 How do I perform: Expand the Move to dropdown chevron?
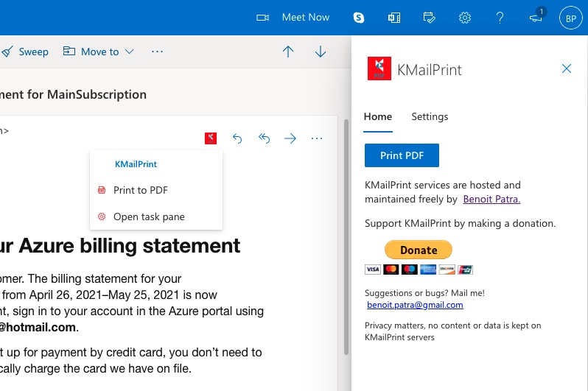click(x=130, y=52)
